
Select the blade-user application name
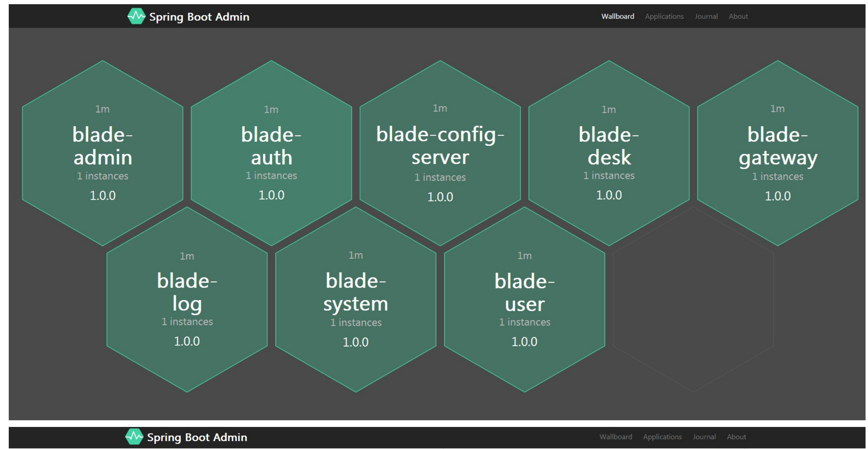point(524,292)
